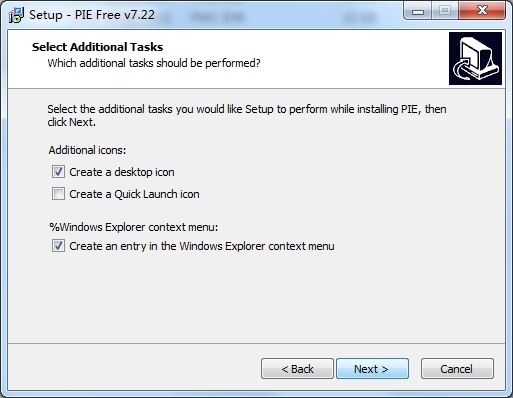Uncheck the Create a desktop icon checkbox
Screen dimensions: 513x398
coord(58,172)
